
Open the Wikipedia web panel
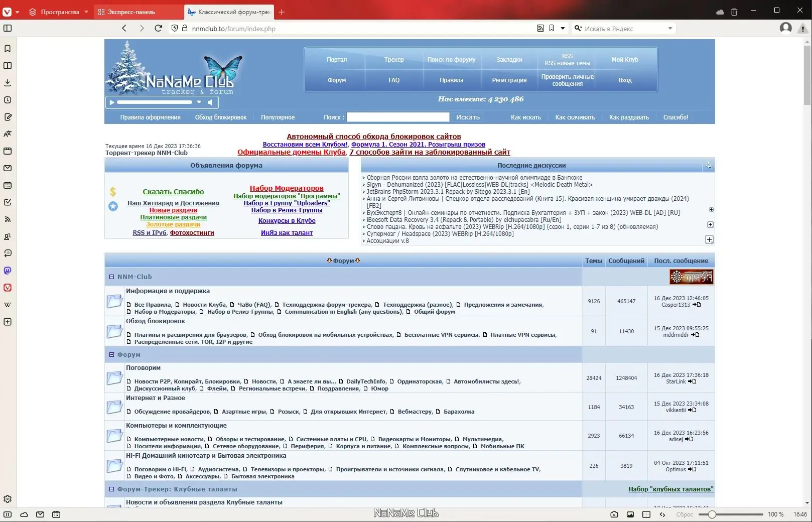coord(8,305)
